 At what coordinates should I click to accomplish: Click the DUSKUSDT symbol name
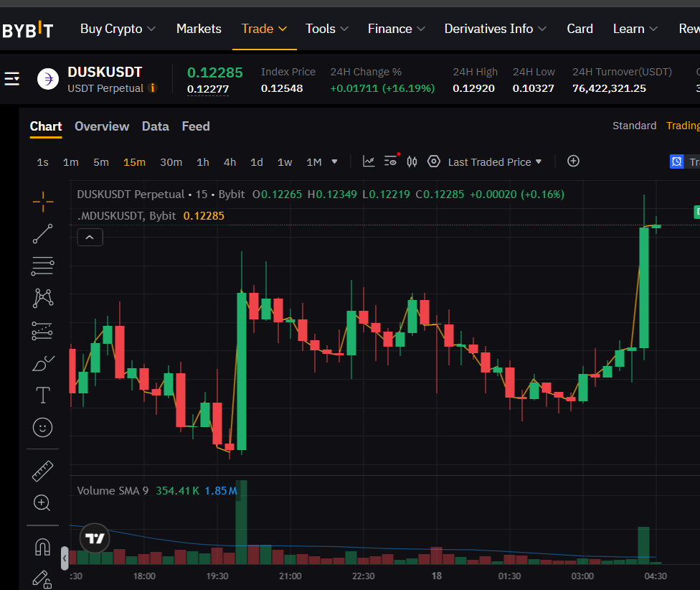pyautogui.click(x=105, y=72)
